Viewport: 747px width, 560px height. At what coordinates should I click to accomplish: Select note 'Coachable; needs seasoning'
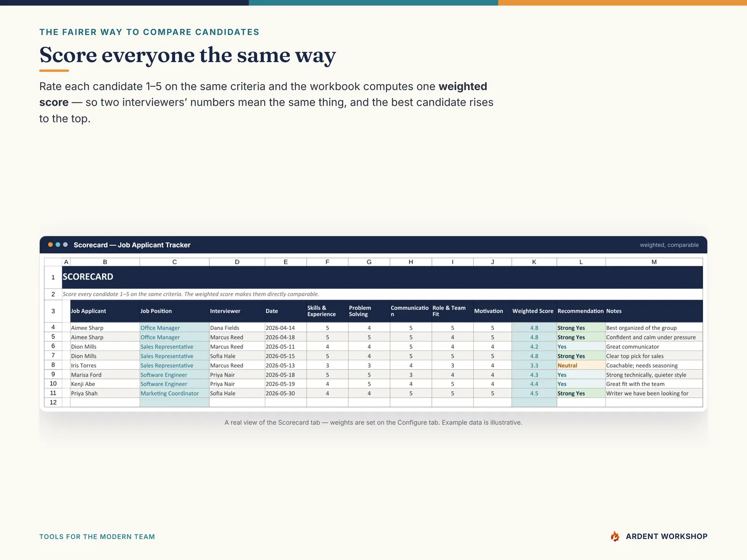[654, 365]
